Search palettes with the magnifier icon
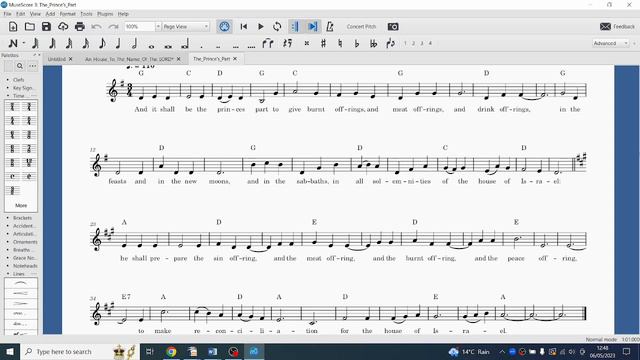 (20, 66)
